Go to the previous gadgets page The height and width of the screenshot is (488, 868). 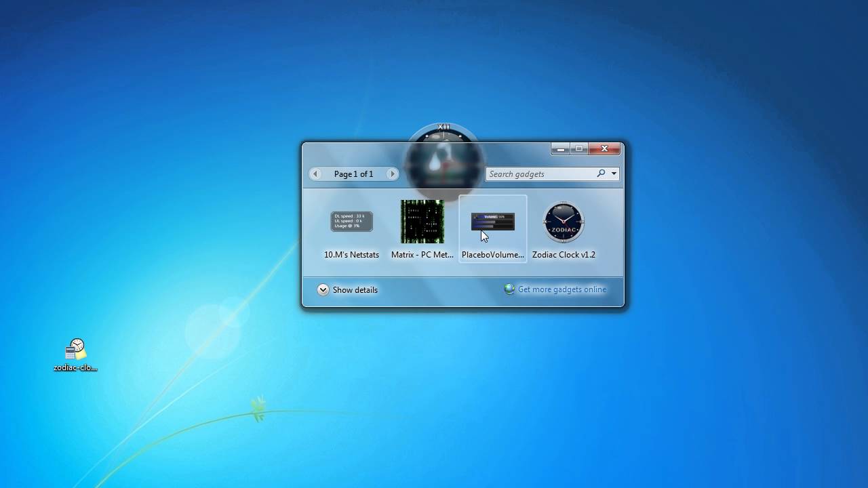(315, 174)
